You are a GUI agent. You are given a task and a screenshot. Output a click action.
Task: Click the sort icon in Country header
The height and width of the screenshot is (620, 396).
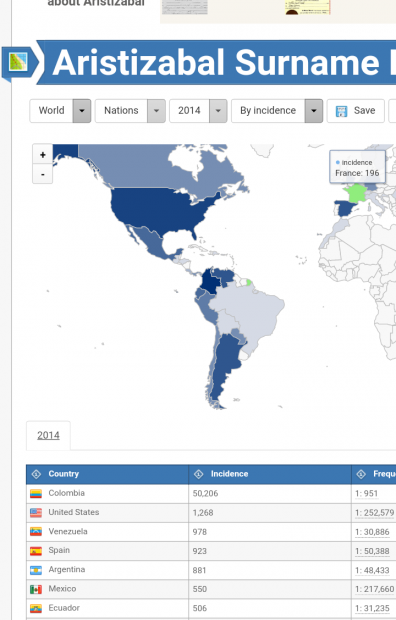coord(36,474)
